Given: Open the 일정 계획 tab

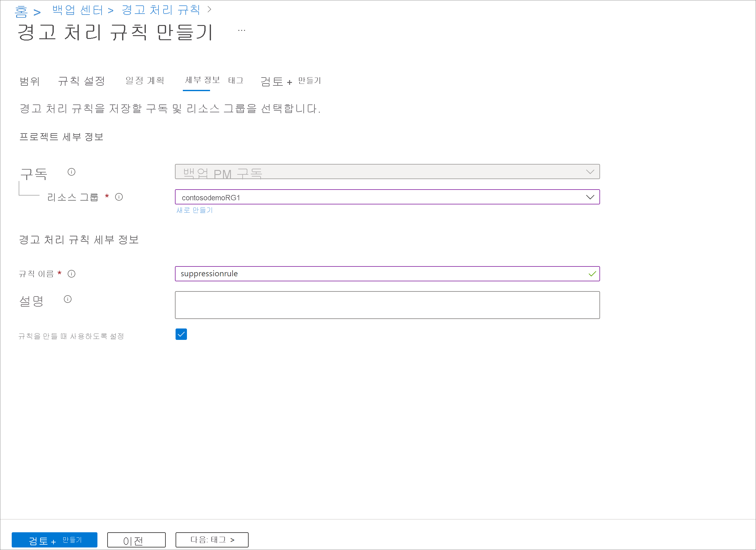Looking at the screenshot, I should tap(145, 80).
